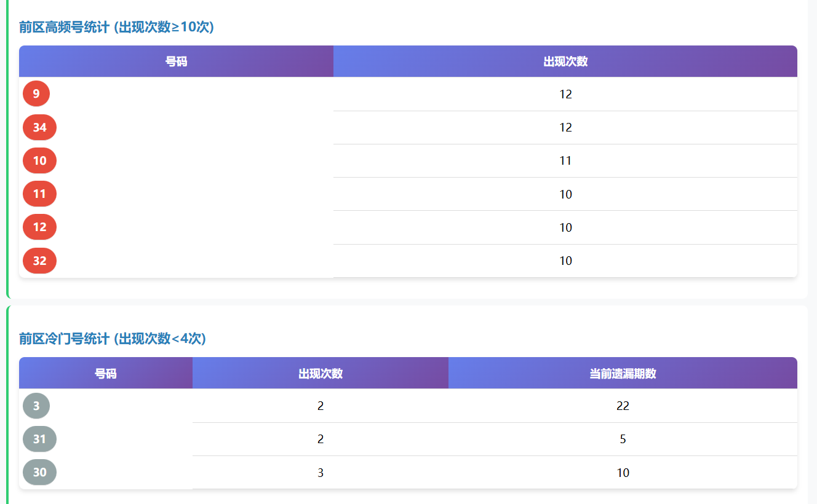Pick the red number 32 ball
Screen dimensions: 817x504
point(39,261)
